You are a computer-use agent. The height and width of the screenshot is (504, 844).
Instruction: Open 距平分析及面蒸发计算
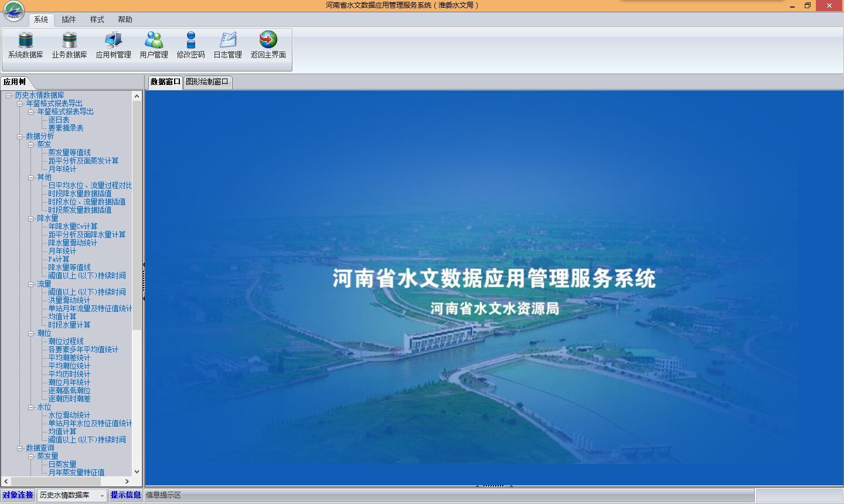click(83, 161)
